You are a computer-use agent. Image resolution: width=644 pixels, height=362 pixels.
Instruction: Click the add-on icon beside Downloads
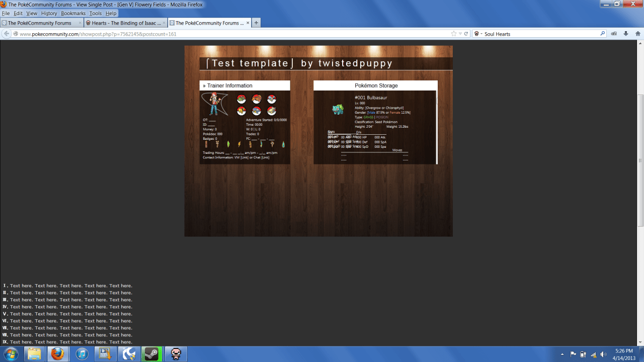(614, 34)
